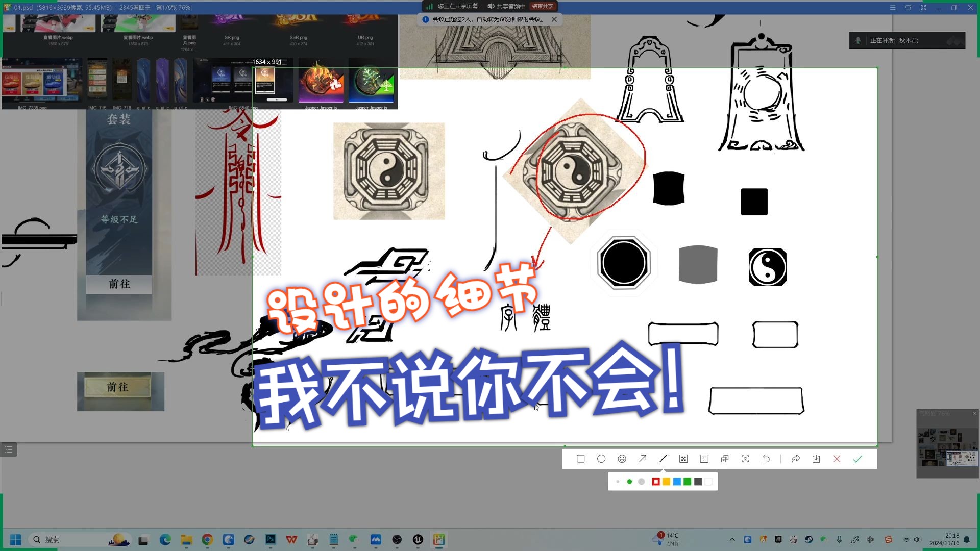This screenshot has height=551, width=980.
Task: Click the red end-sharing button
Action: (542, 6)
